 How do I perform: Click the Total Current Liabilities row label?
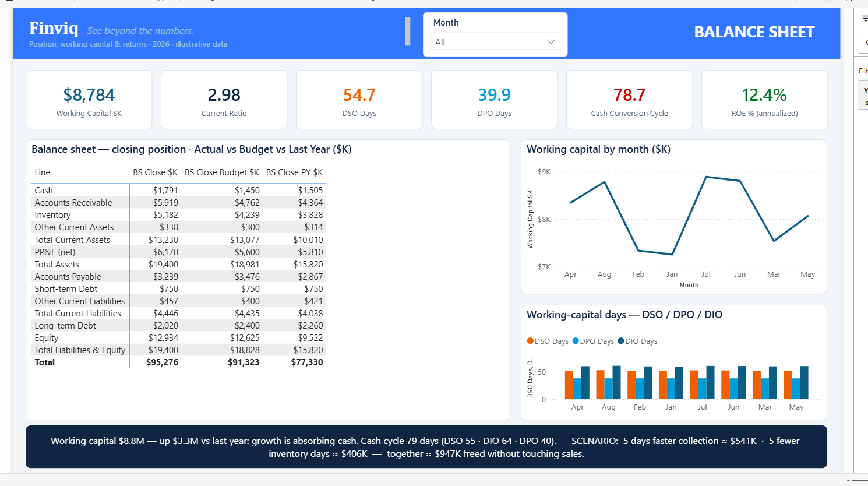click(x=78, y=314)
